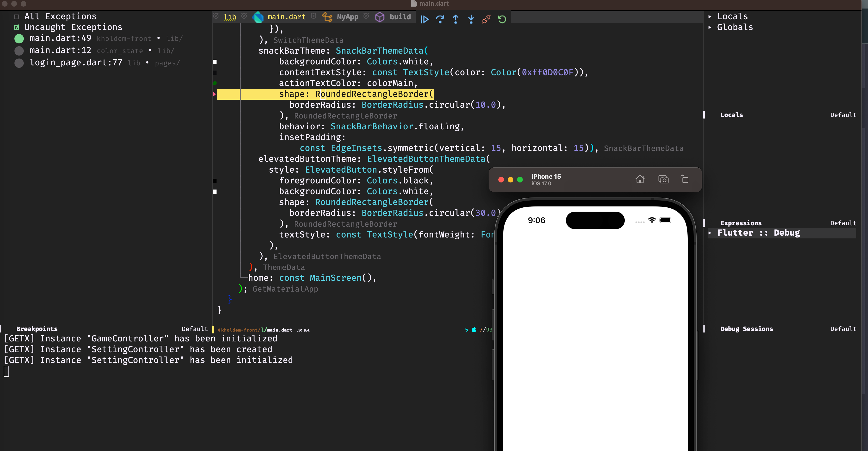Open the main.dart editor tab

pyautogui.click(x=286, y=17)
